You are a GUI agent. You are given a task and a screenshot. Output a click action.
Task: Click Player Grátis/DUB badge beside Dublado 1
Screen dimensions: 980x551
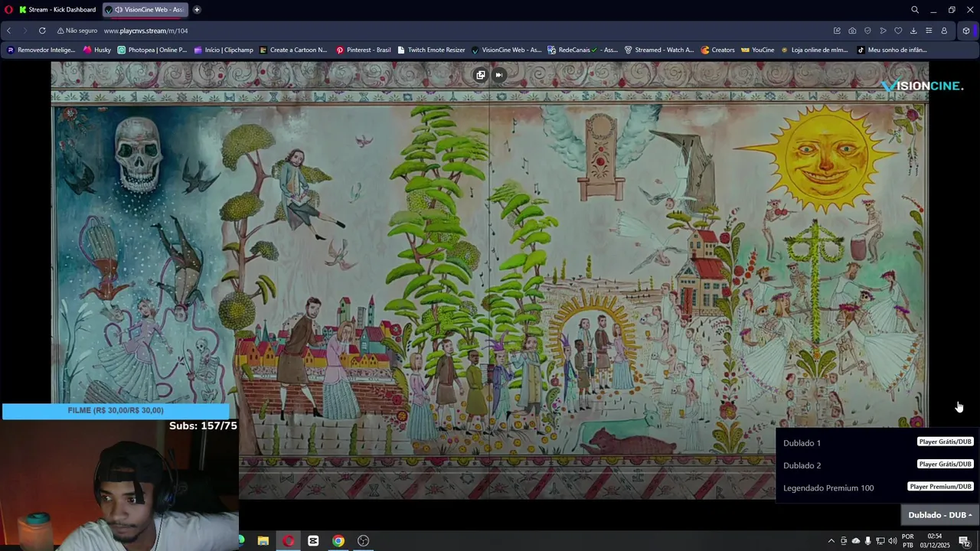(946, 442)
